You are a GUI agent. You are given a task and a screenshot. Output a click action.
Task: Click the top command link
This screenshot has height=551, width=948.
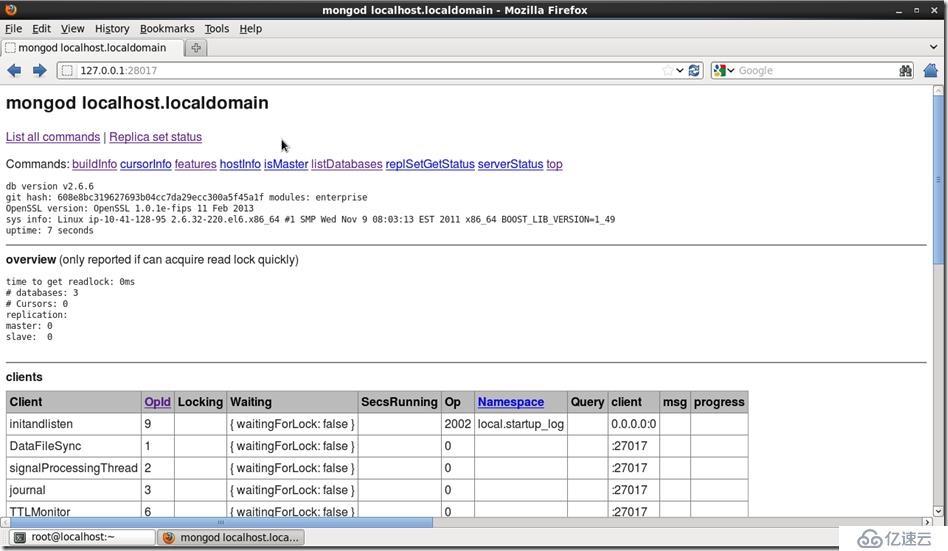pos(554,164)
